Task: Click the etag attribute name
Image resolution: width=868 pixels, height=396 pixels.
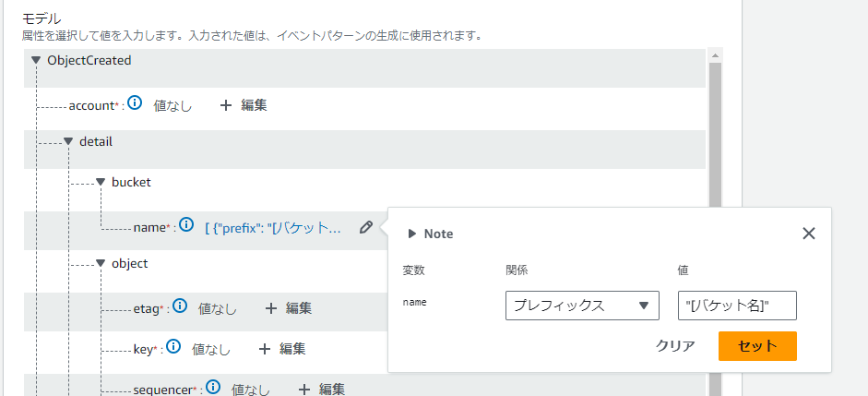Action: tap(146, 308)
